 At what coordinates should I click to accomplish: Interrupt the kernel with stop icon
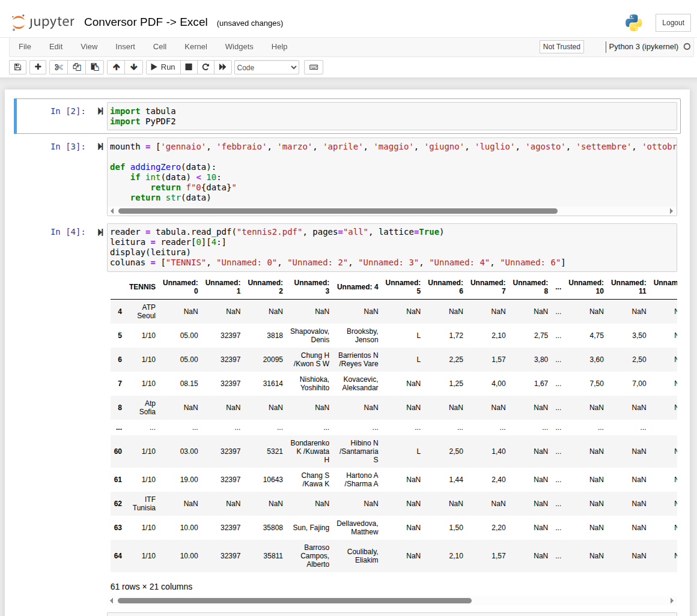pos(189,67)
